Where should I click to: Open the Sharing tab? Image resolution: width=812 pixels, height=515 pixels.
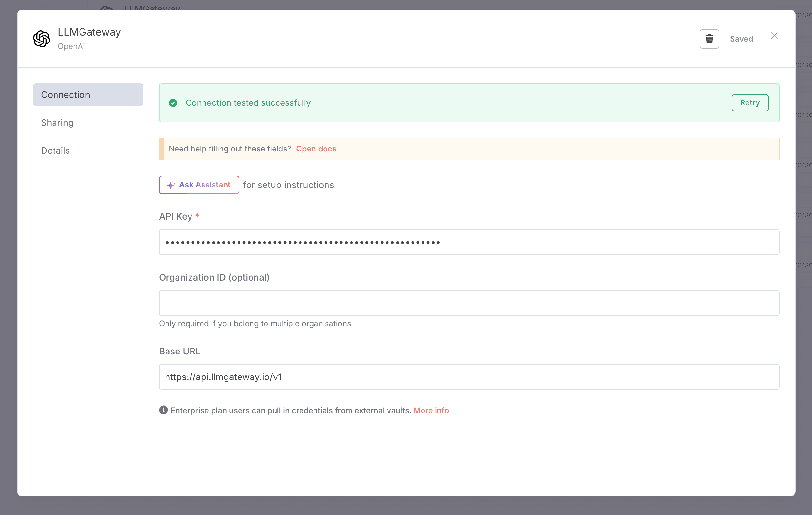point(57,123)
